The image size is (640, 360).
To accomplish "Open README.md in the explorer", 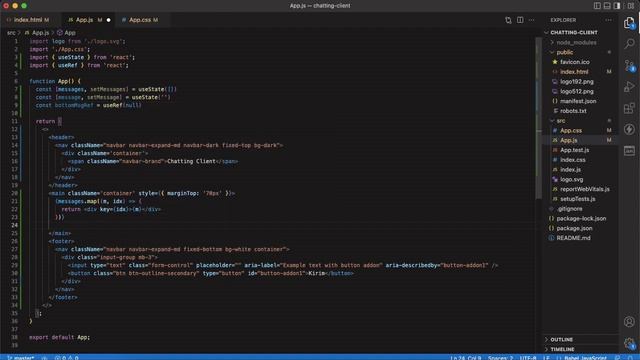I will pos(573,238).
